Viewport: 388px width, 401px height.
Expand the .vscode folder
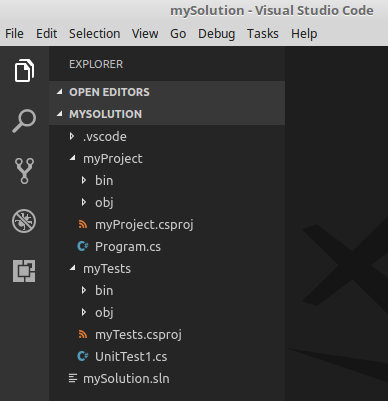pyautogui.click(x=167, y=136)
